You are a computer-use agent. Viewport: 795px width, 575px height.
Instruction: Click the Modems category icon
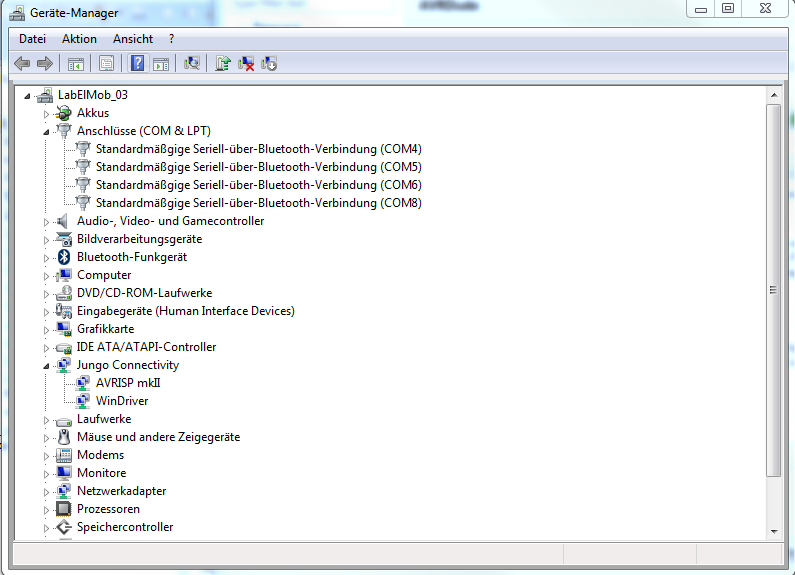pos(64,455)
